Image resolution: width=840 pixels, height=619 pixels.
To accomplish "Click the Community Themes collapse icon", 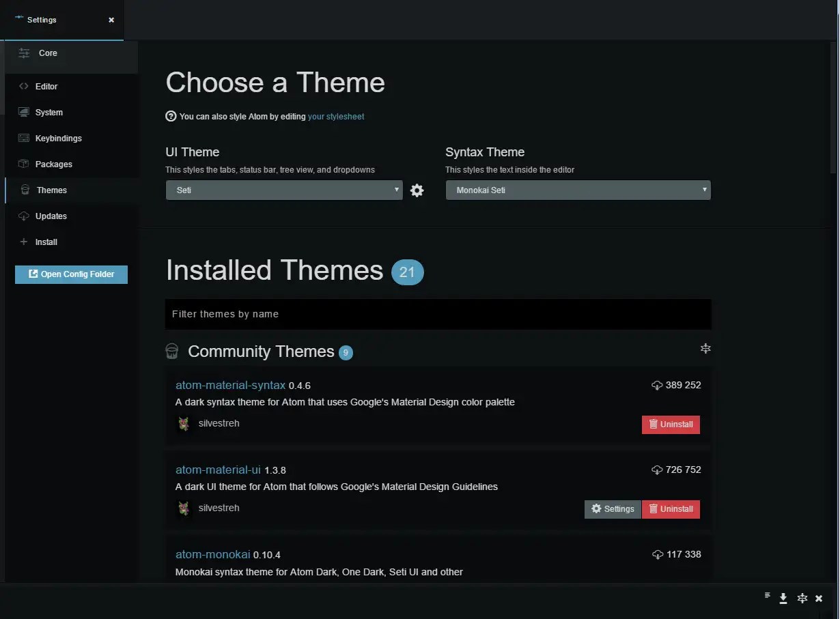I will (705, 349).
